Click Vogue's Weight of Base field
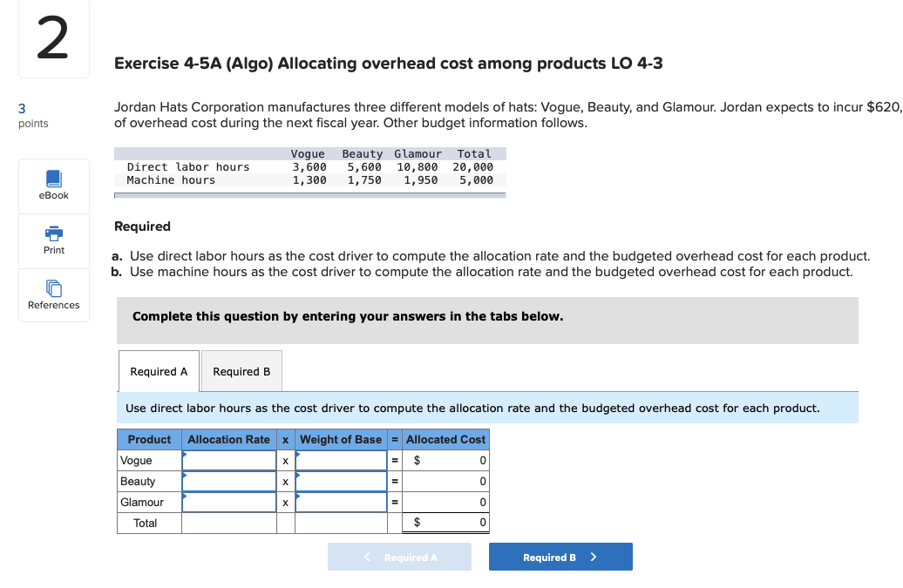 pos(341,460)
